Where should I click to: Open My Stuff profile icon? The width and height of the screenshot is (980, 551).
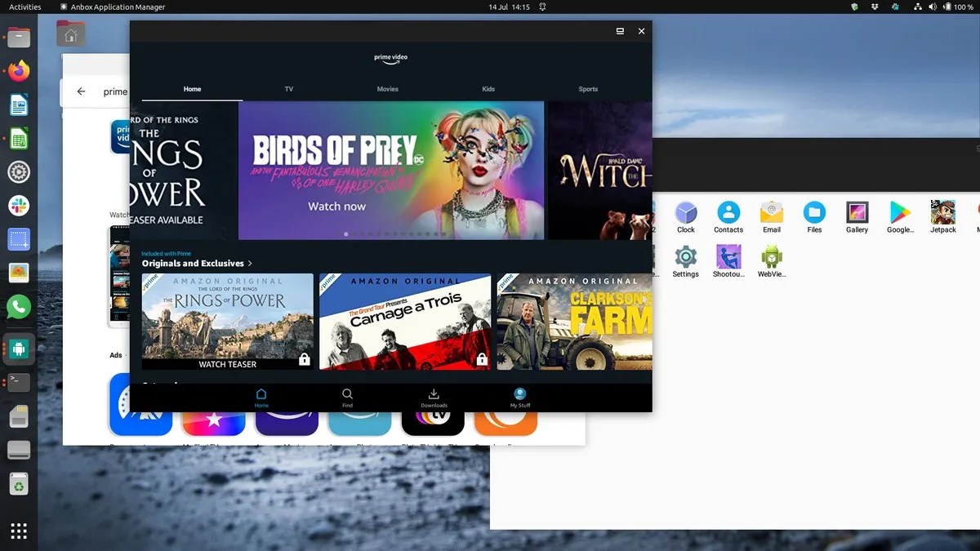(519, 396)
